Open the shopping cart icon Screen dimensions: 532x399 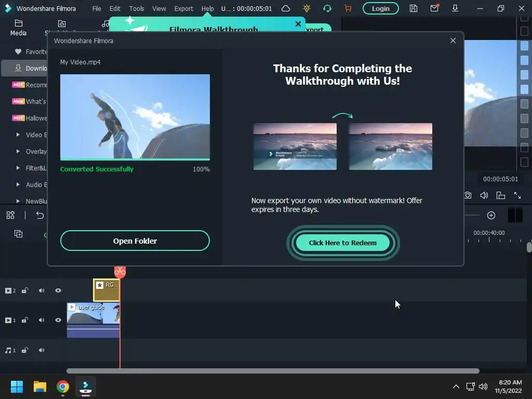pos(348,8)
